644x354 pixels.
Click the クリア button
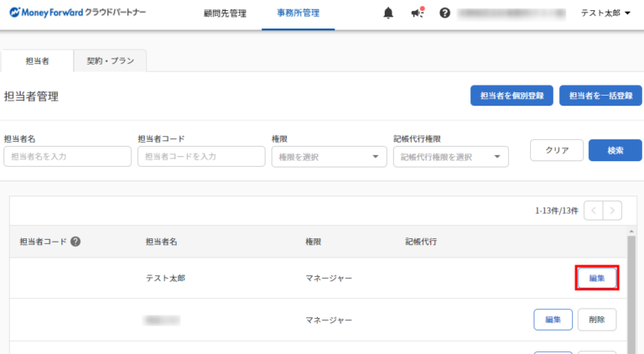(557, 150)
